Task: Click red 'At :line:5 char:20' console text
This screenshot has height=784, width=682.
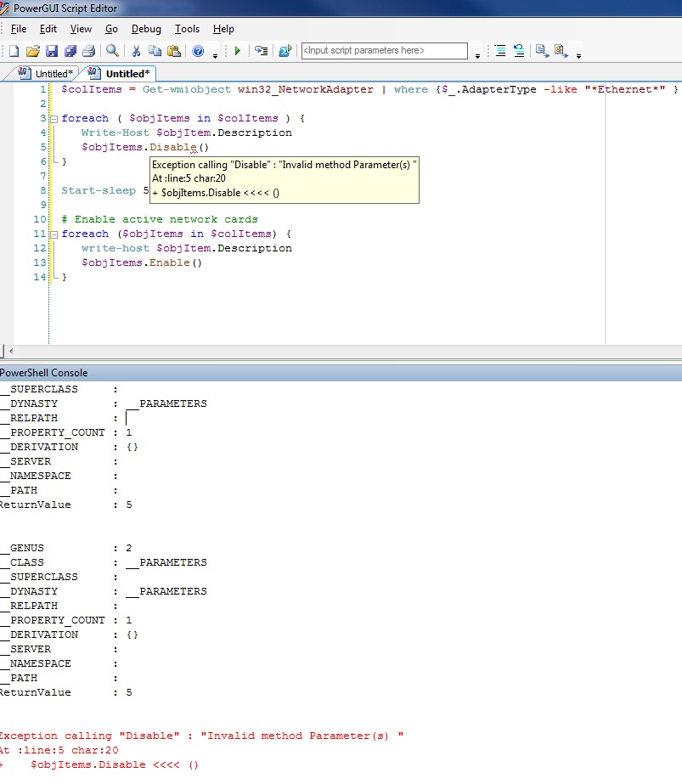Action: click(x=59, y=751)
